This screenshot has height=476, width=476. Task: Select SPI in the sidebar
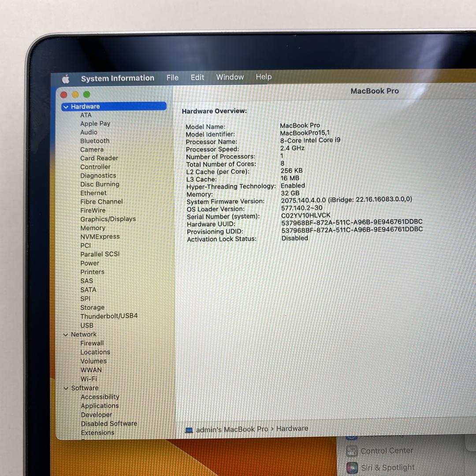coord(86,299)
